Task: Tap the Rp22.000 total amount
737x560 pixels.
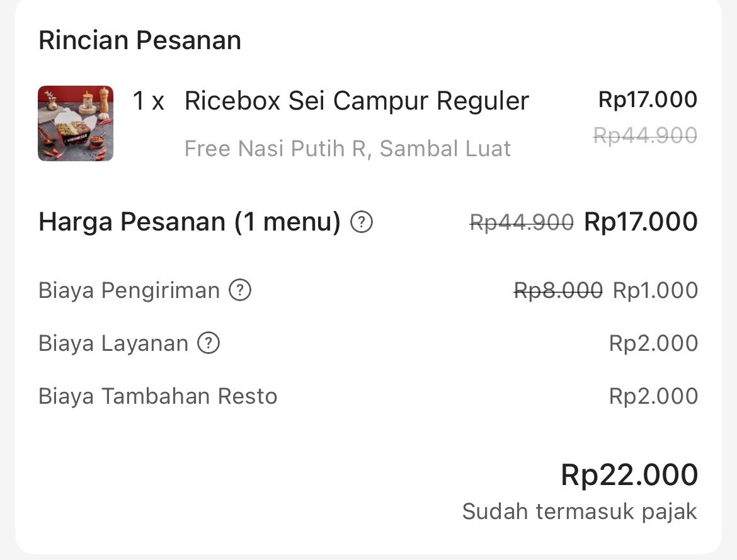Action: click(629, 474)
